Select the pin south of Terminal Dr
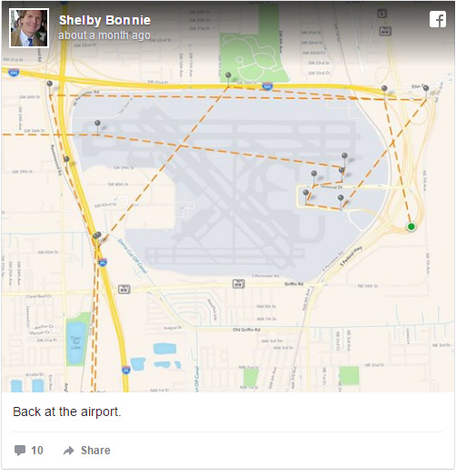The height and width of the screenshot is (476, 456). [341, 198]
